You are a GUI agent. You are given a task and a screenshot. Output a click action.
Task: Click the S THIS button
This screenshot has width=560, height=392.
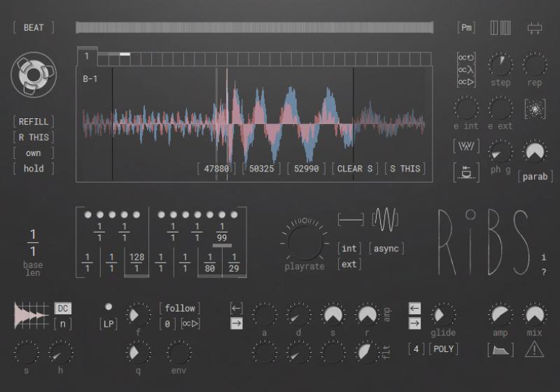pyautogui.click(x=405, y=169)
